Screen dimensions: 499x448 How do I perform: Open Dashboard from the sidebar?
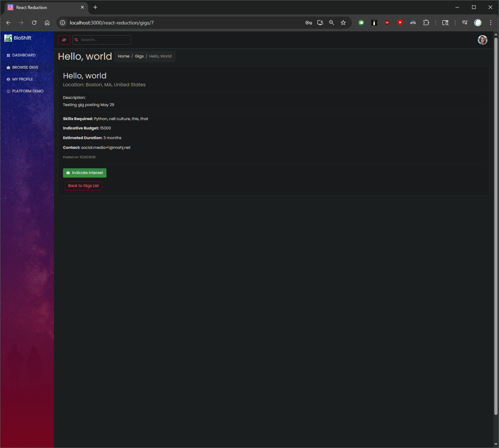click(24, 55)
